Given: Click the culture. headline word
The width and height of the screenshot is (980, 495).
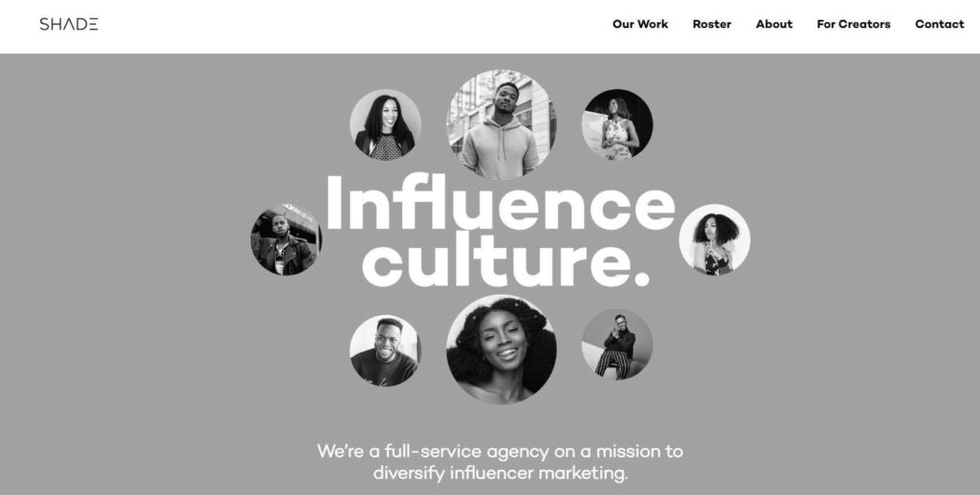Looking at the screenshot, I should (506, 259).
